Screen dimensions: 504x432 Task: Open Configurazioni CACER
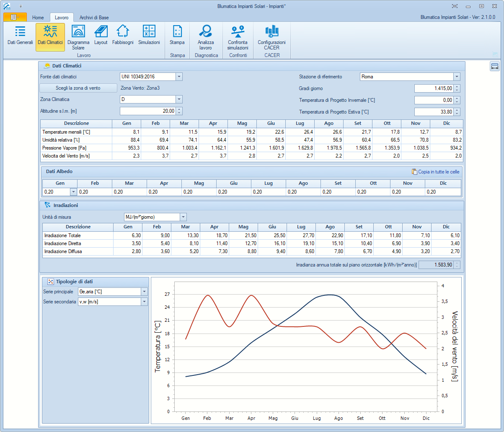(x=271, y=37)
